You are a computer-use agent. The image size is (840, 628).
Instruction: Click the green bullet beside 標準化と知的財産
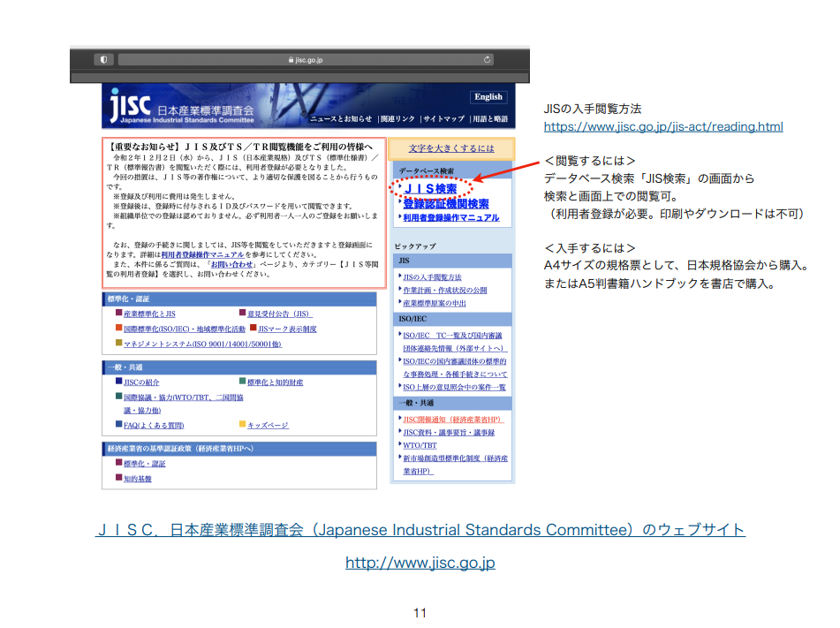click(242, 382)
